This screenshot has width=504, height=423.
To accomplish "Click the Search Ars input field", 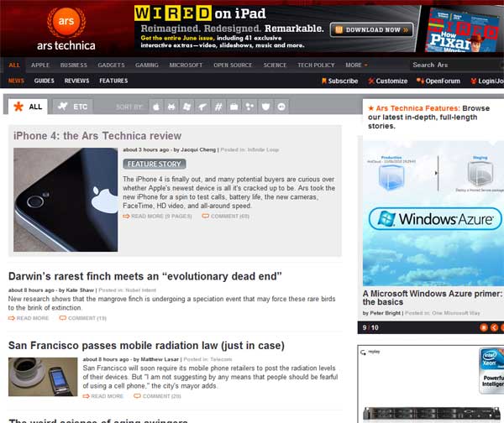I will pos(456,65).
